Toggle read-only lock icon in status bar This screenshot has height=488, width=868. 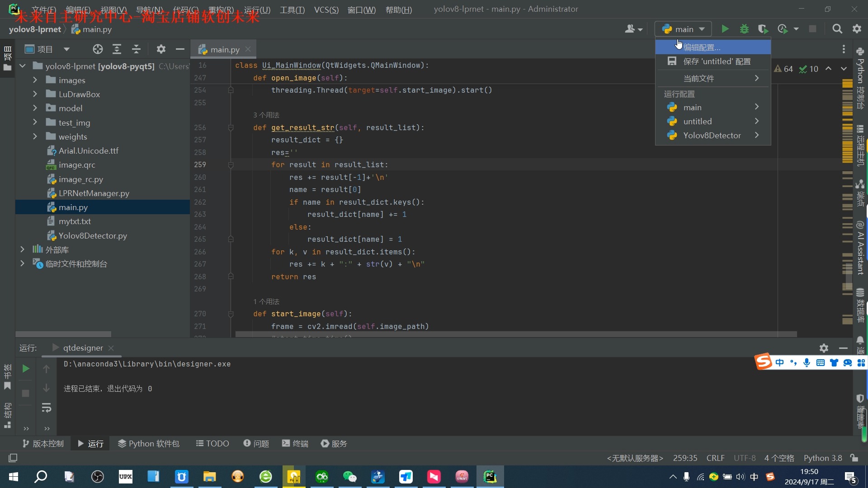tap(854, 458)
